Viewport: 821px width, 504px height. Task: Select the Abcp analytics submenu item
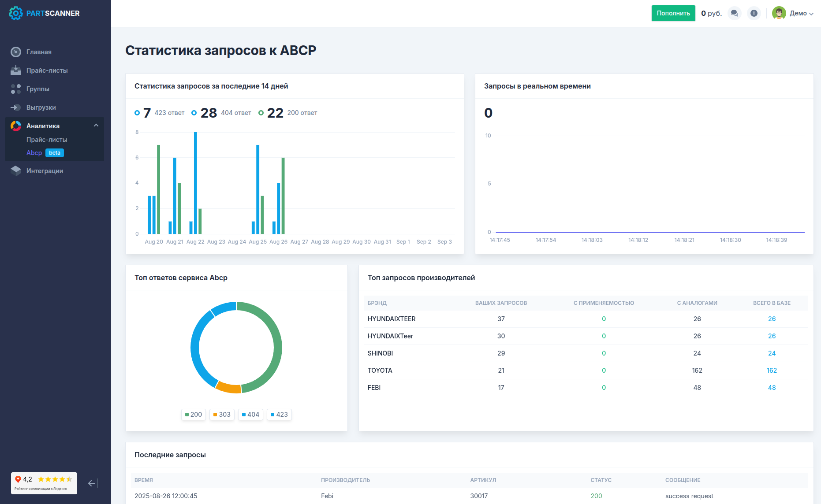point(34,153)
